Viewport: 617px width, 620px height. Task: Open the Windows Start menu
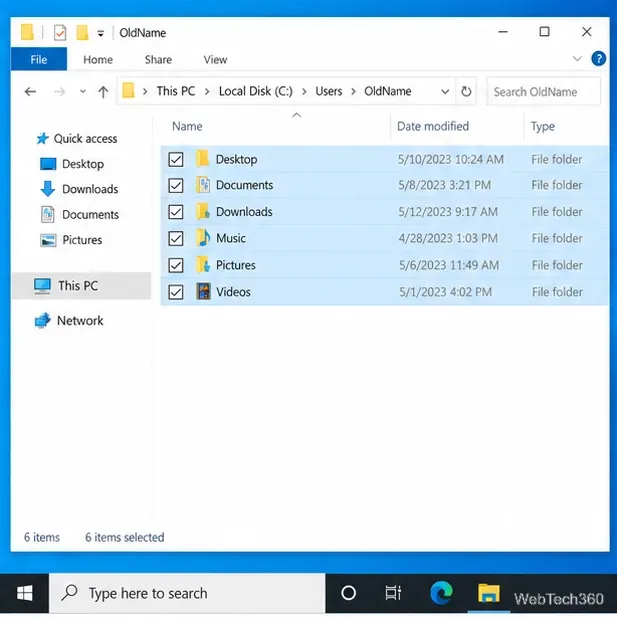click(25, 594)
